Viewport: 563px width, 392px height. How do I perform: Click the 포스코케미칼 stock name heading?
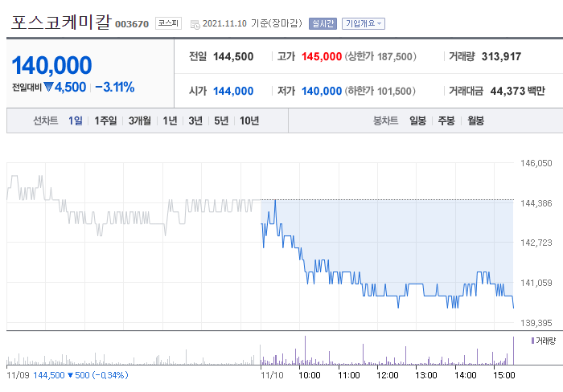tap(61, 22)
